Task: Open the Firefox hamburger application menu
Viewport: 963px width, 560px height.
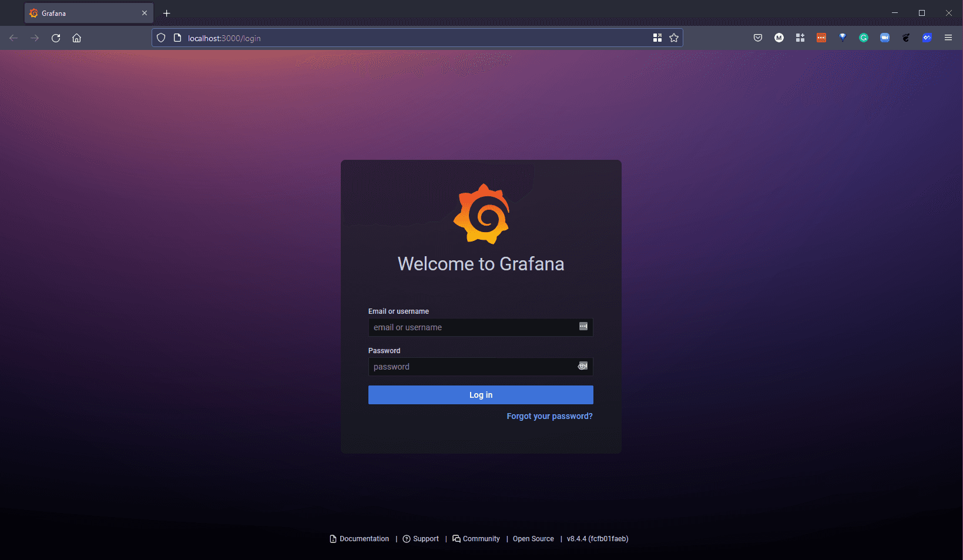Action: (948, 38)
